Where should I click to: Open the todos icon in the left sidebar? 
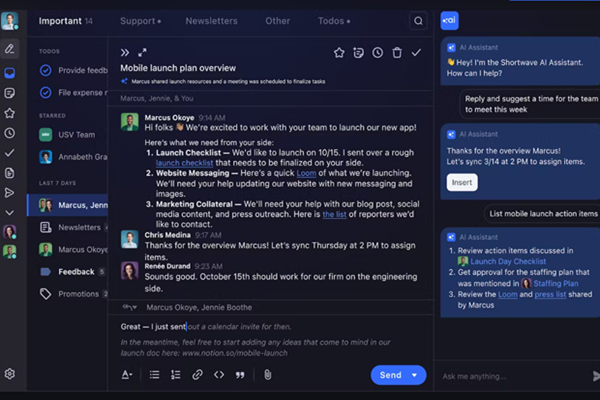[10, 93]
